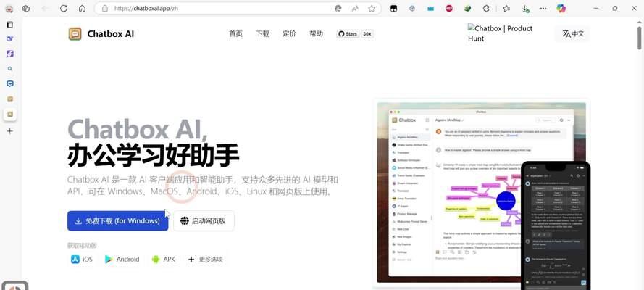Open the 中文 language selector

(x=573, y=33)
